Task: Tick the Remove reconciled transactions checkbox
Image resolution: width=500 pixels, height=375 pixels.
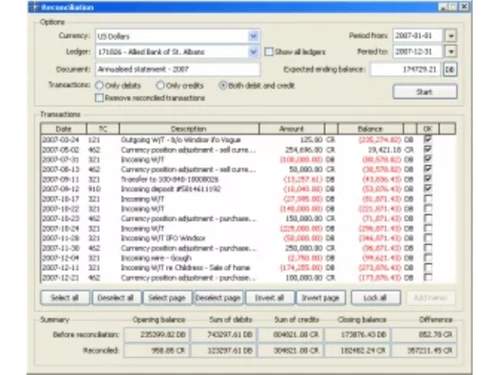Action: pyautogui.click(x=99, y=98)
